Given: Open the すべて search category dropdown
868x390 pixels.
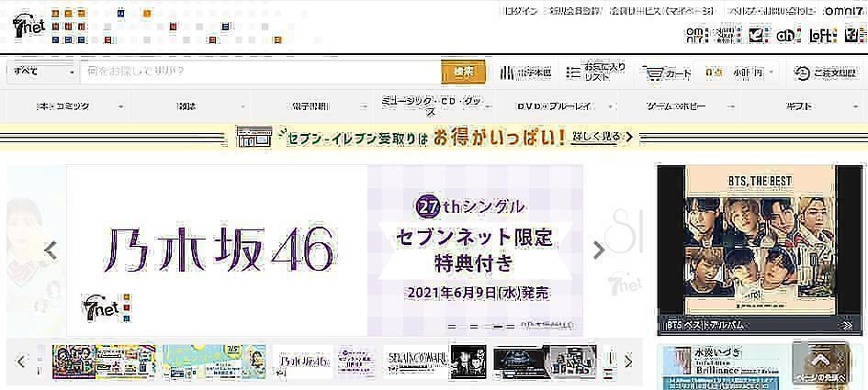Looking at the screenshot, I should pyautogui.click(x=43, y=72).
